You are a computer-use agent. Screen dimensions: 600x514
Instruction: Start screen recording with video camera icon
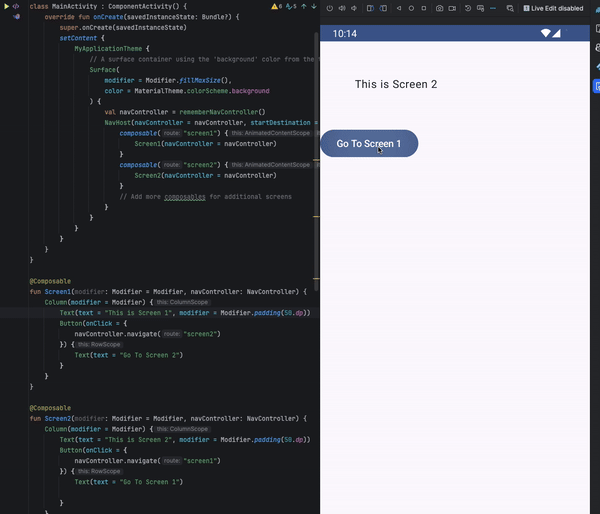coord(453,9)
